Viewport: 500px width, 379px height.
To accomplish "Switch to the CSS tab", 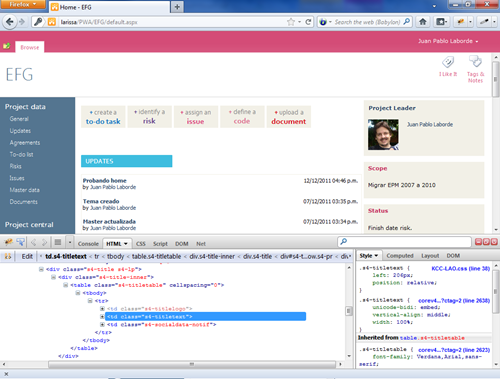I will coord(141,244).
